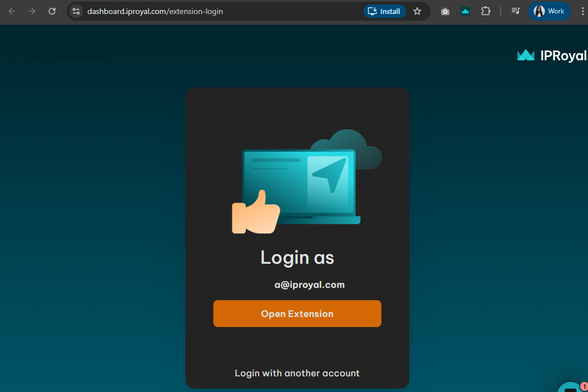Screen dimensions: 588x392
Task: Click the browser forward arrow
Action: click(x=32, y=11)
